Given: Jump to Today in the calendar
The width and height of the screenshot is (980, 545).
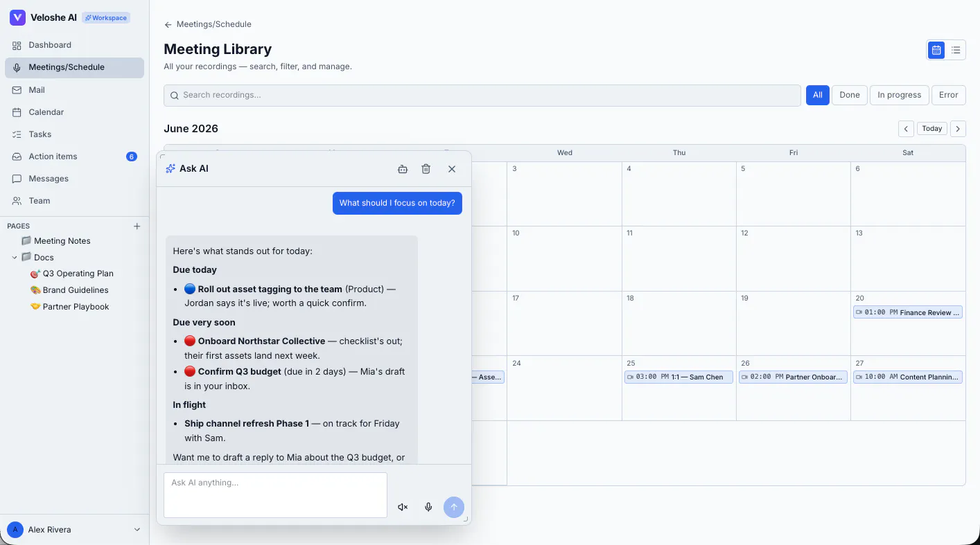Looking at the screenshot, I should click(x=932, y=129).
